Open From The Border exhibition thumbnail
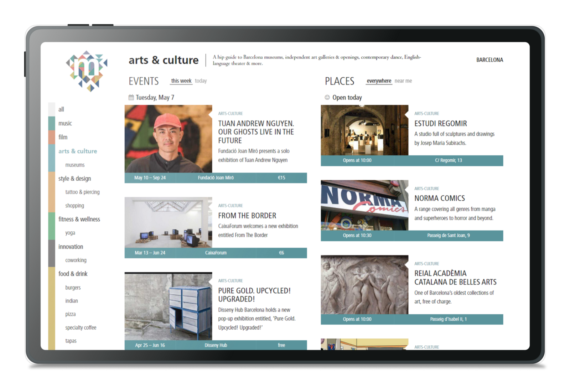Image resolution: width=570 pixels, height=392 pixels. [168, 222]
